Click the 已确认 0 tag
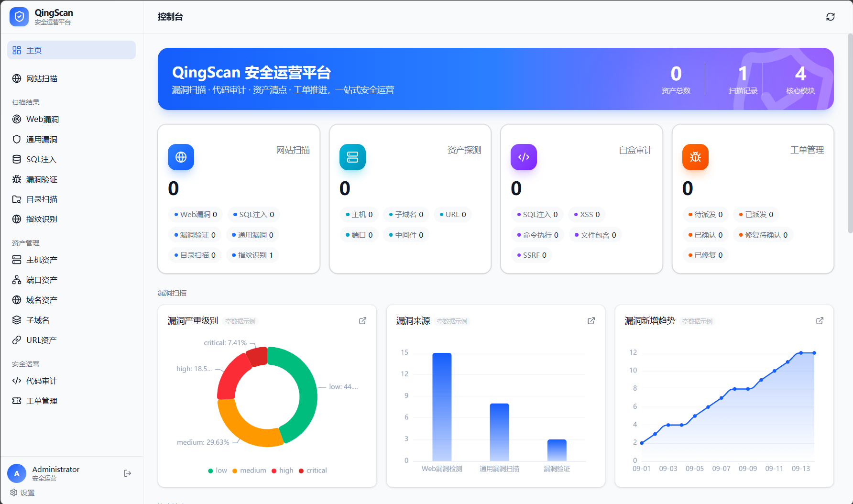Viewport: 853px width, 504px height. 705,235
